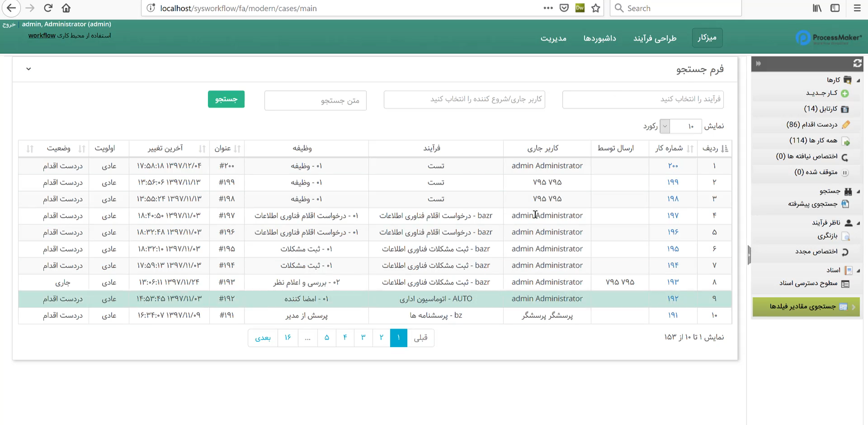868x425 pixels.
Task: Open case number ۱۹۳ link
Action: click(x=673, y=282)
